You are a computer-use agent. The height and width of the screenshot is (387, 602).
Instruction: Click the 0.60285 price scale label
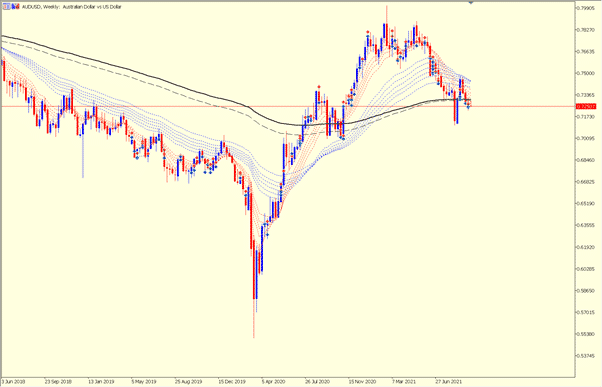coord(586,269)
